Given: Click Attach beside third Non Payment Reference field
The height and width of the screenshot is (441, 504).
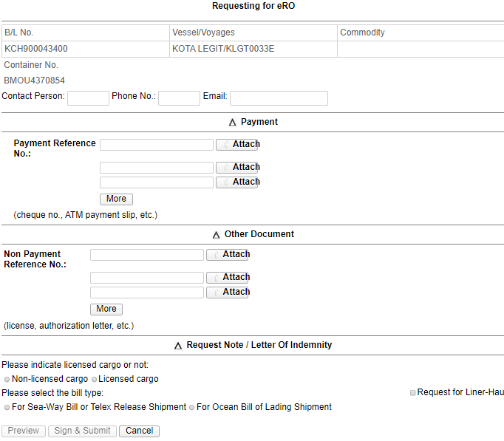Looking at the screenshot, I should (x=227, y=293).
